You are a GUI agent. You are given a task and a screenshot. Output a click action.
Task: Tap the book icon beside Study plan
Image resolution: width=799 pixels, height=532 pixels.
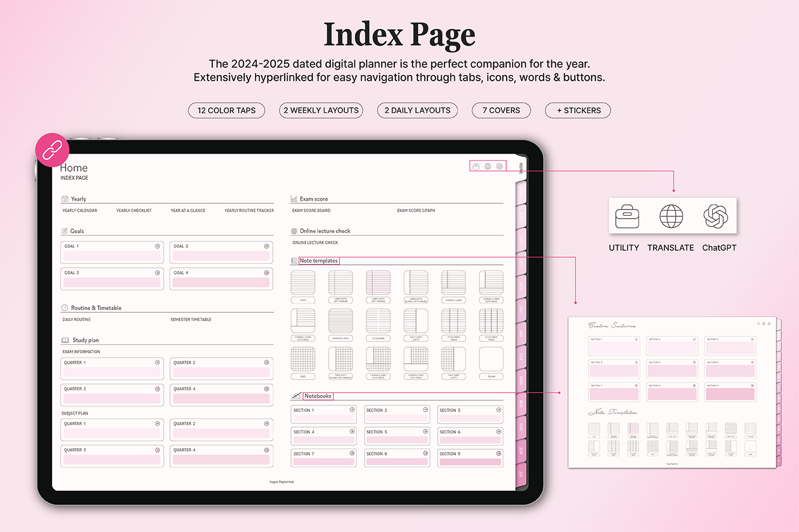pyautogui.click(x=65, y=340)
